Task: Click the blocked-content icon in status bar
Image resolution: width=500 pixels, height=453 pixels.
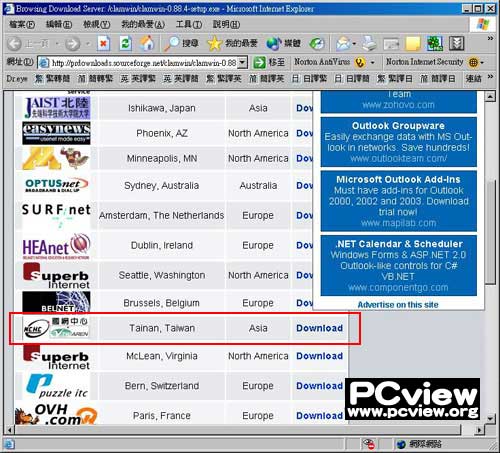Action: 369,444
